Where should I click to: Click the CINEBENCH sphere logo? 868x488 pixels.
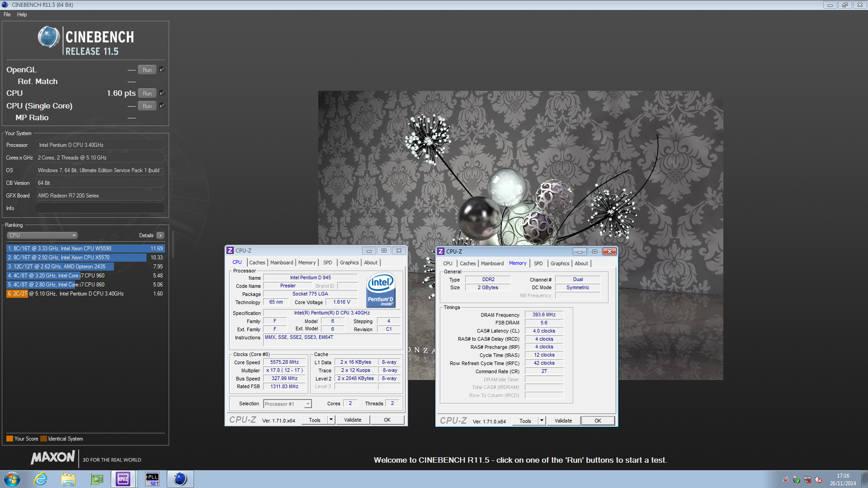click(x=49, y=37)
